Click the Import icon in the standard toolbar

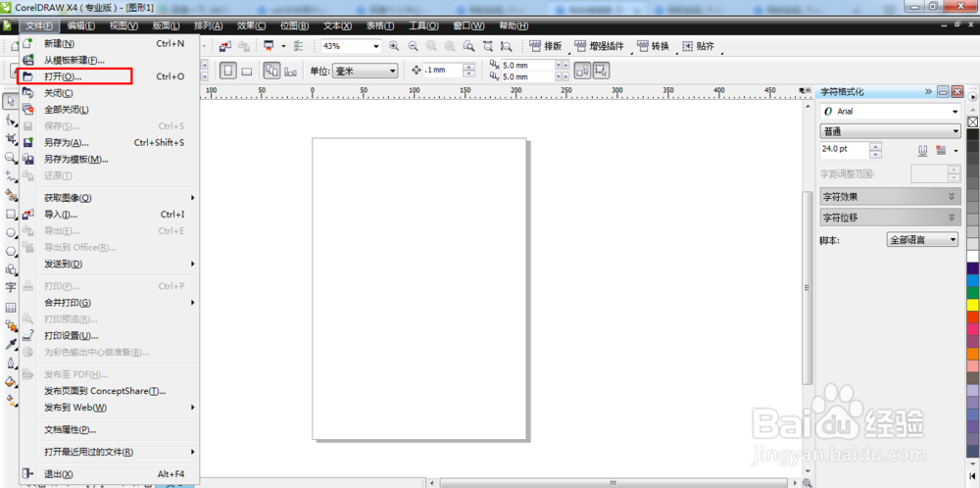[x=225, y=46]
